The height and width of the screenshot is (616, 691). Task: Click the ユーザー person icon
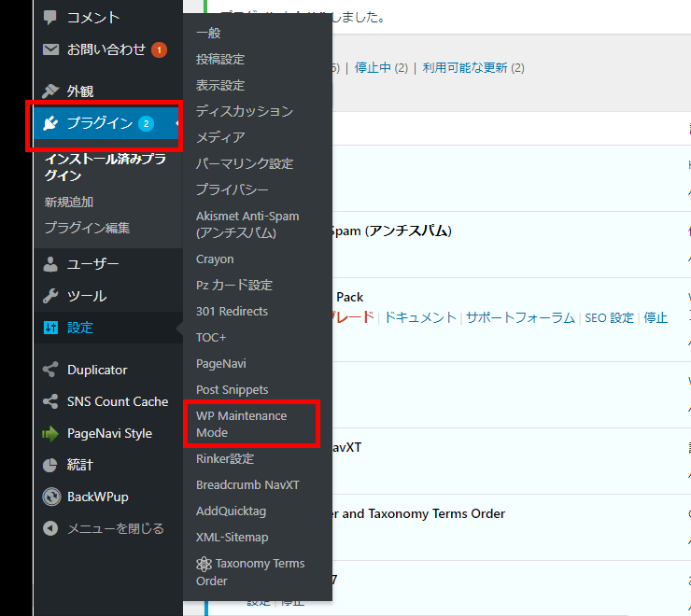(50, 264)
